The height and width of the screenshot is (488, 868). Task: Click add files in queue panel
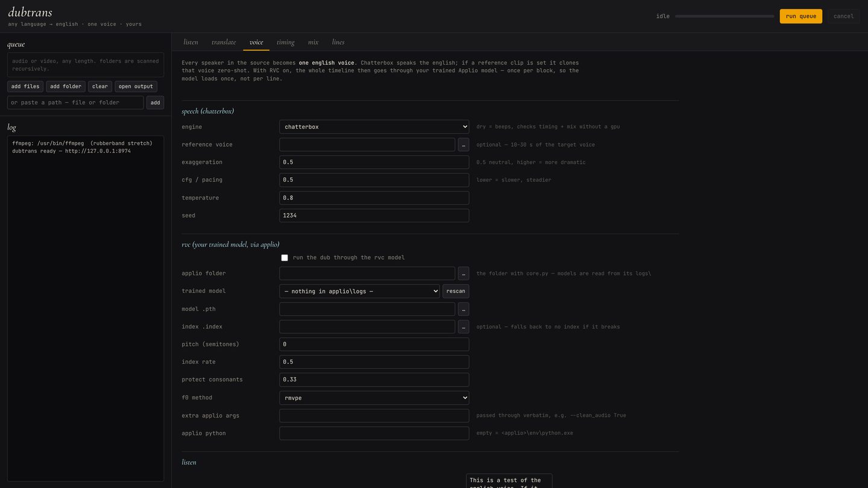point(25,87)
